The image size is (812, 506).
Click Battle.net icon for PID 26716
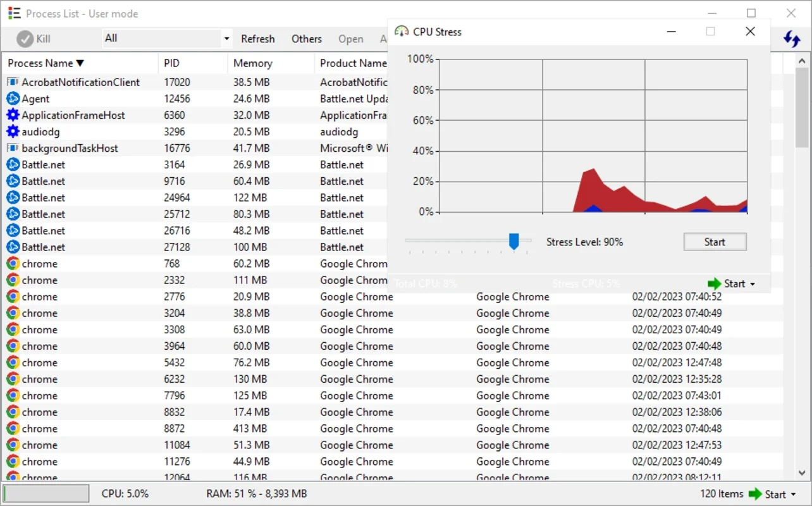point(13,230)
